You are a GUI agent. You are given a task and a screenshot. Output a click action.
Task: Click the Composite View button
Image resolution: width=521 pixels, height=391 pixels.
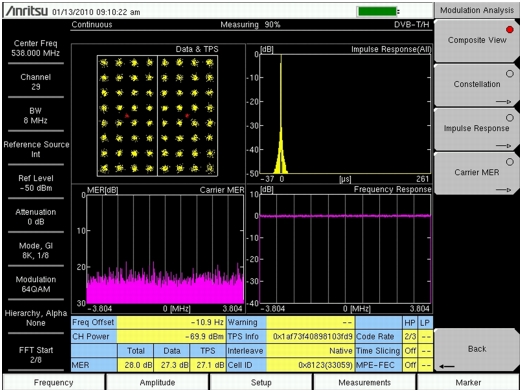(x=477, y=40)
